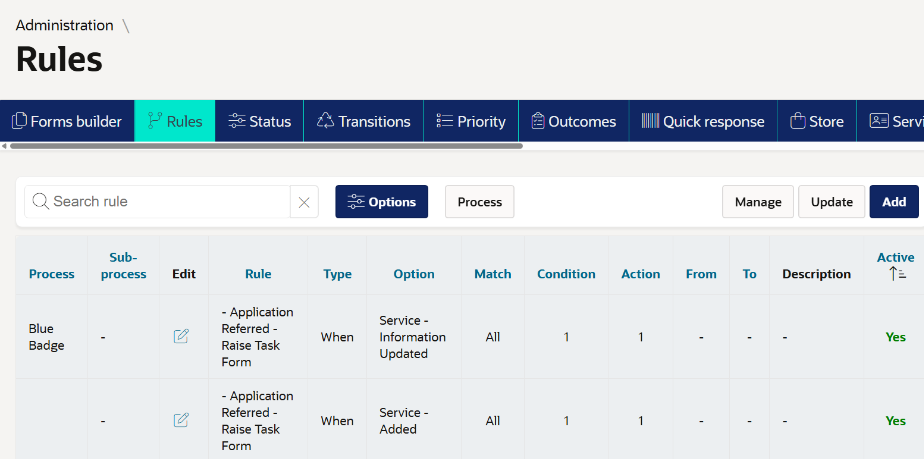Click the Transitions recycle icon
Image resolution: width=924 pixels, height=459 pixels.
pyautogui.click(x=325, y=121)
